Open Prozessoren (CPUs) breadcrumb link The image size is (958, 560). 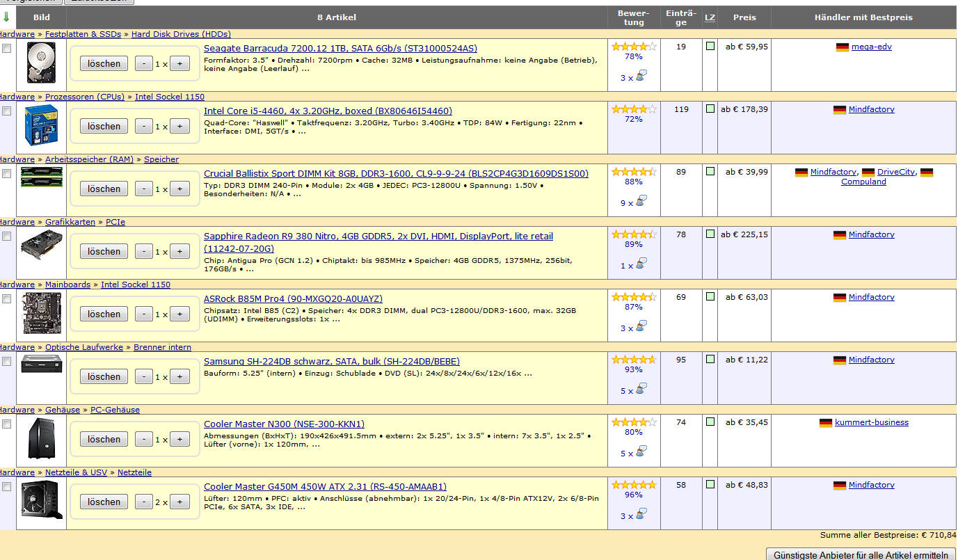point(85,97)
